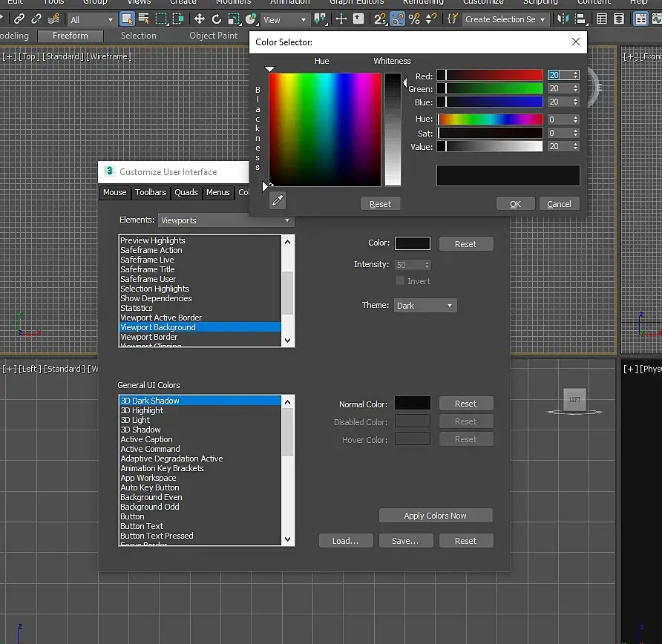Click the Percent Snap toggle icon
This screenshot has height=644, width=662.
coord(414,19)
